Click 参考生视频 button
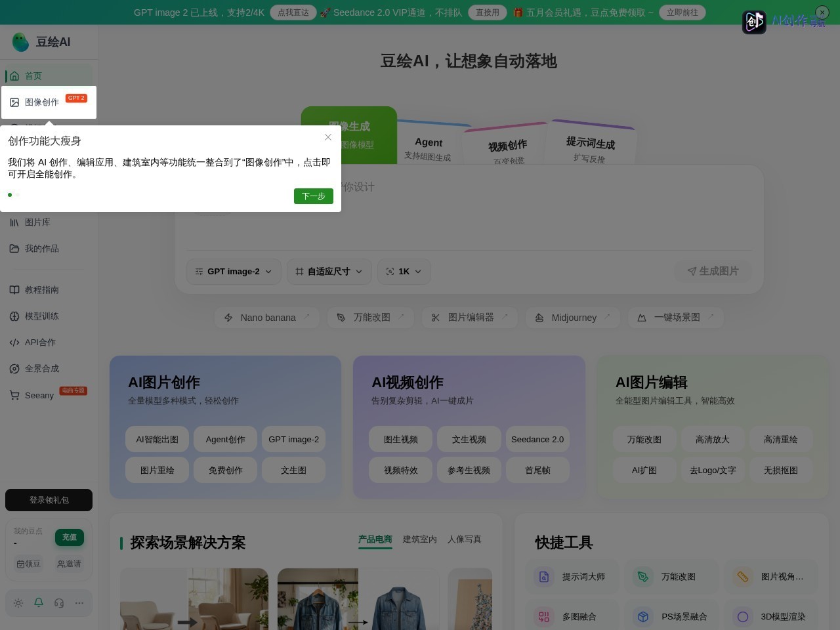The width and height of the screenshot is (840, 630). point(469,471)
